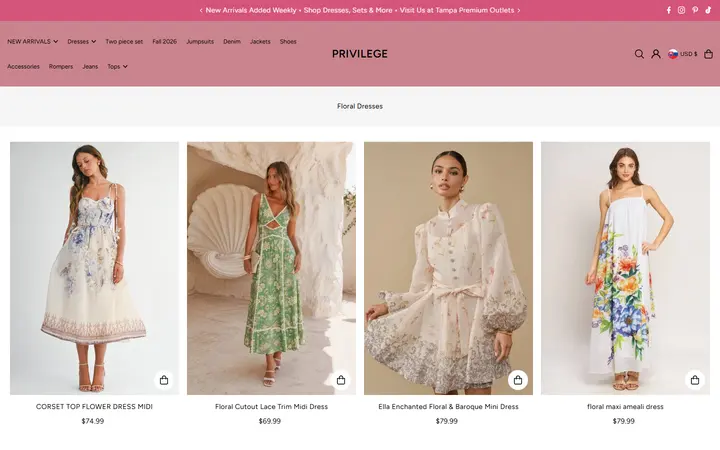
Task: Open the Facebook social icon
Action: point(669,10)
